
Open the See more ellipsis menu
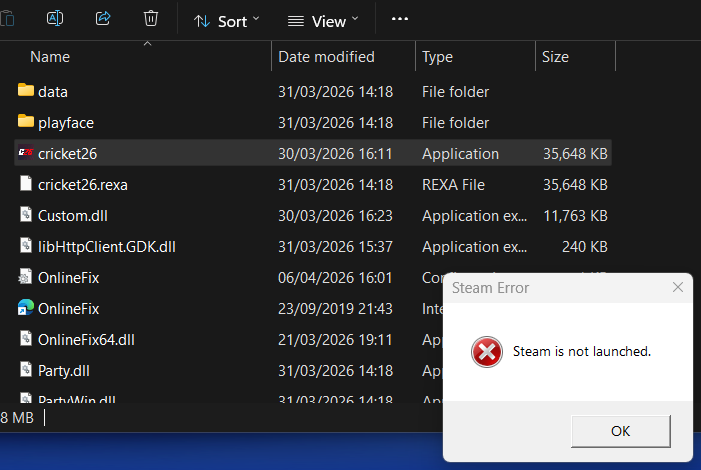click(400, 19)
